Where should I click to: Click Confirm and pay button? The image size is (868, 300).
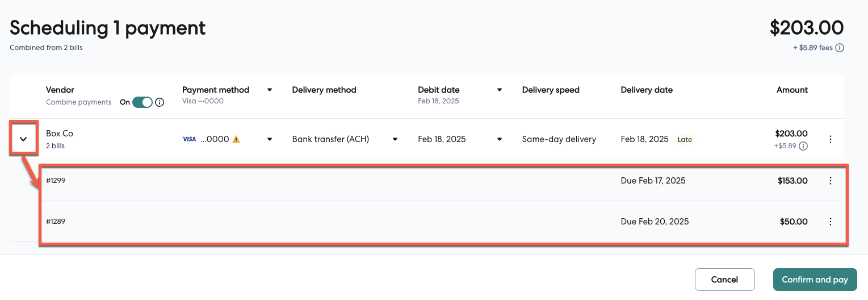coord(815,280)
